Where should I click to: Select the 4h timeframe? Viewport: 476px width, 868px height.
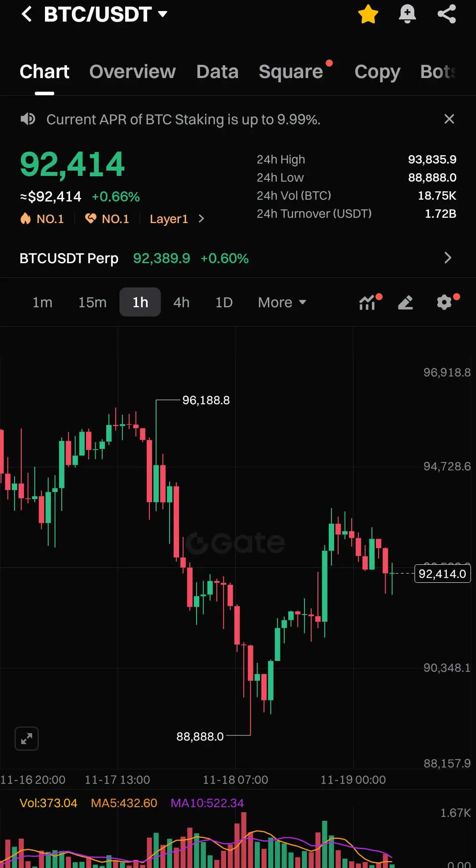tap(182, 302)
